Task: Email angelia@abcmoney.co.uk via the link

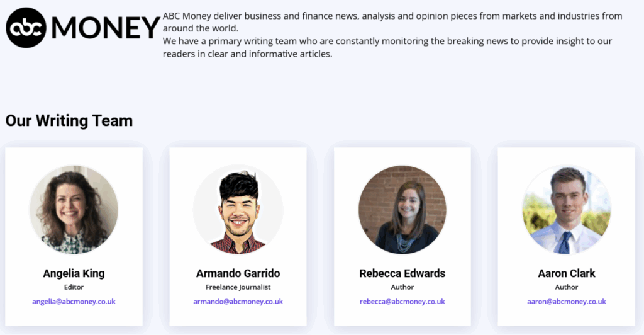Action: coord(74,302)
